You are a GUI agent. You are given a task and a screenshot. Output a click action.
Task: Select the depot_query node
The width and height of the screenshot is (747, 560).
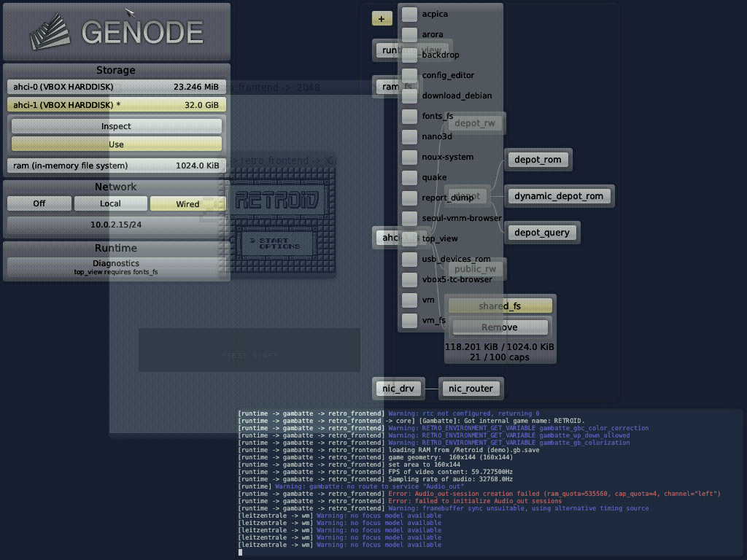pos(542,233)
